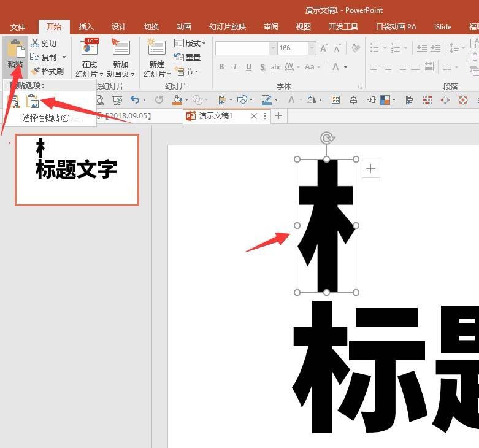Select the slide 1 thumbnail

[x=77, y=170]
